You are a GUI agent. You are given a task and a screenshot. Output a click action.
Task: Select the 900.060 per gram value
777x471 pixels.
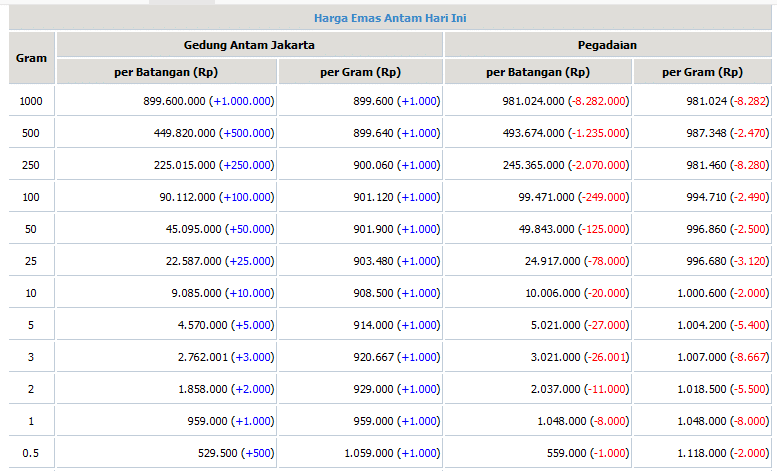[373, 165]
